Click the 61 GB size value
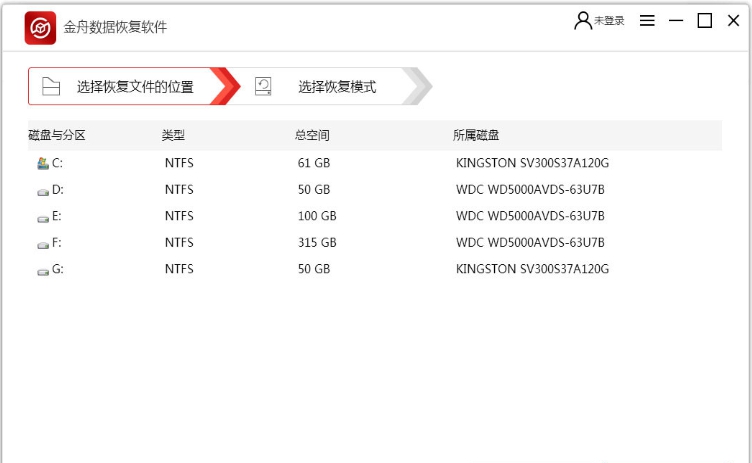 [x=314, y=163]
